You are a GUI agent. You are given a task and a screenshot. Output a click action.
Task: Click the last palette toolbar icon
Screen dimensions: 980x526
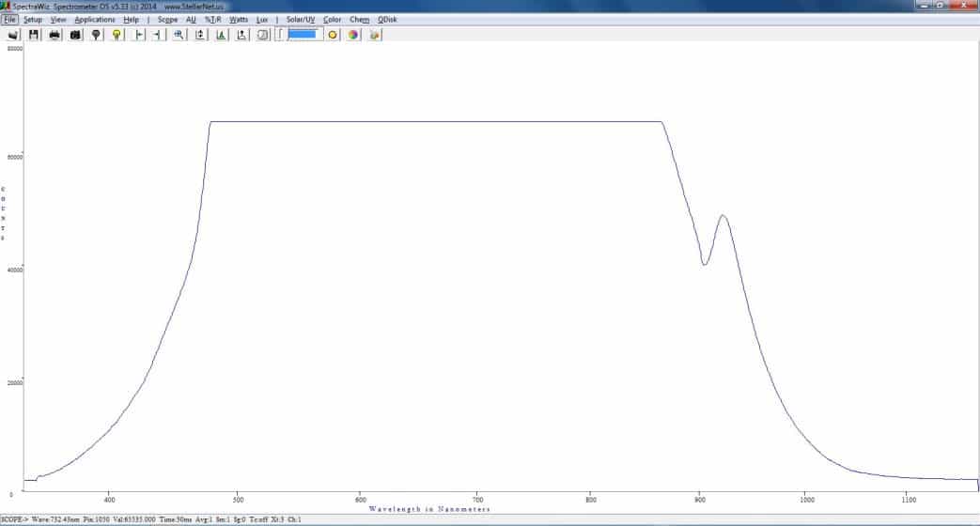(x=374, y=35)
